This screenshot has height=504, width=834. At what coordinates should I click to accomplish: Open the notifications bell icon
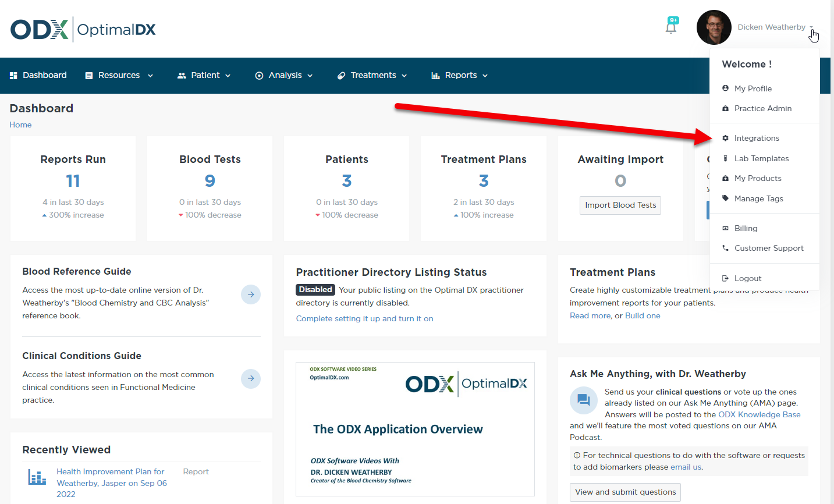tap(671, 27)
